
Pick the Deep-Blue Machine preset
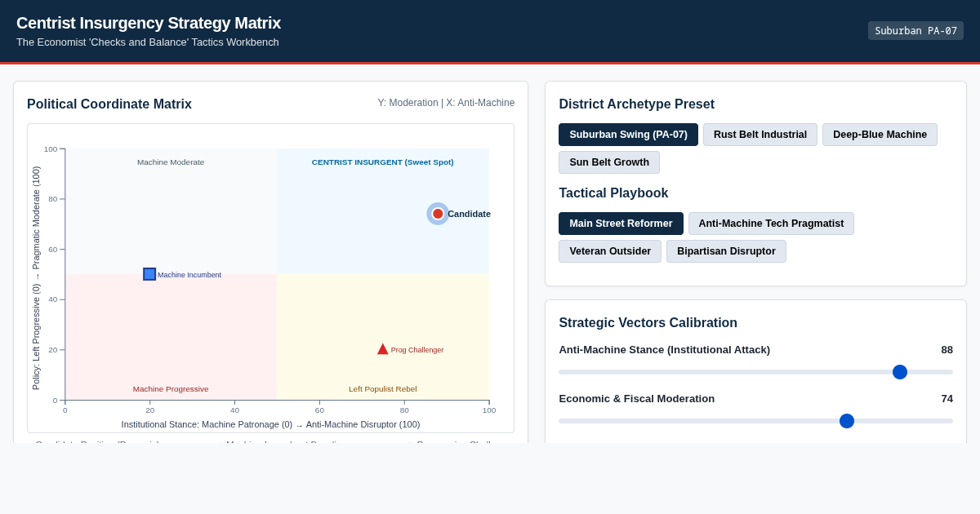(880, 135)
